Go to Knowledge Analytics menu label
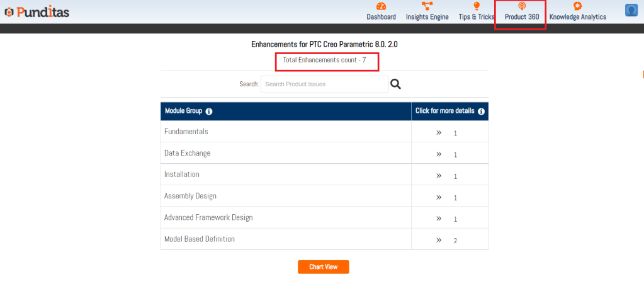This screenshot has height=281, width=644. coord(577,17)
